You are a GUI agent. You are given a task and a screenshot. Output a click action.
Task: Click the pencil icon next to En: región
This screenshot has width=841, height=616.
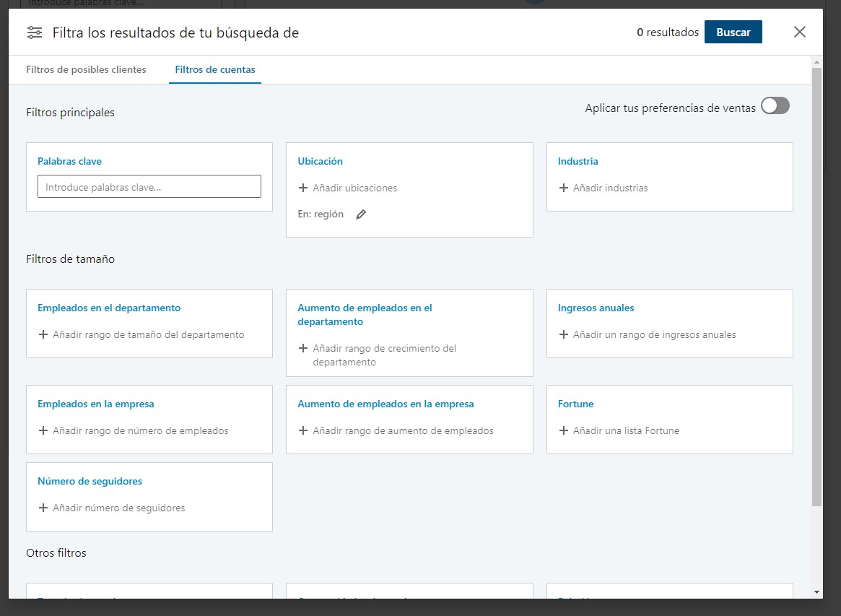click(x=361, y=214)
